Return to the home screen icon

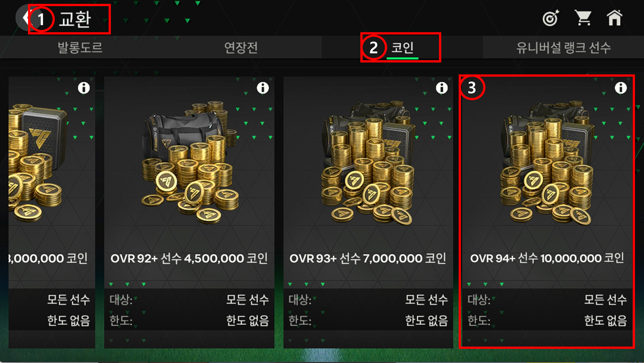click(x=615, y=18)
